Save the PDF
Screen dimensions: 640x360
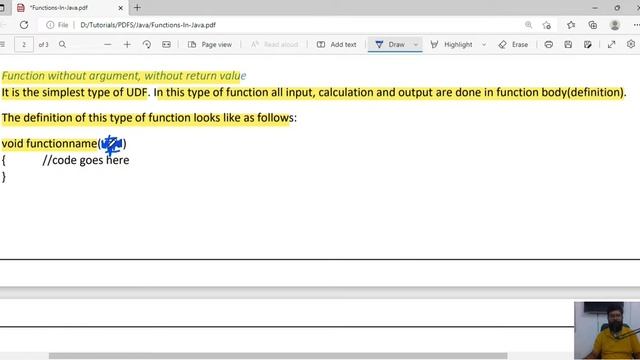point(568,44)
